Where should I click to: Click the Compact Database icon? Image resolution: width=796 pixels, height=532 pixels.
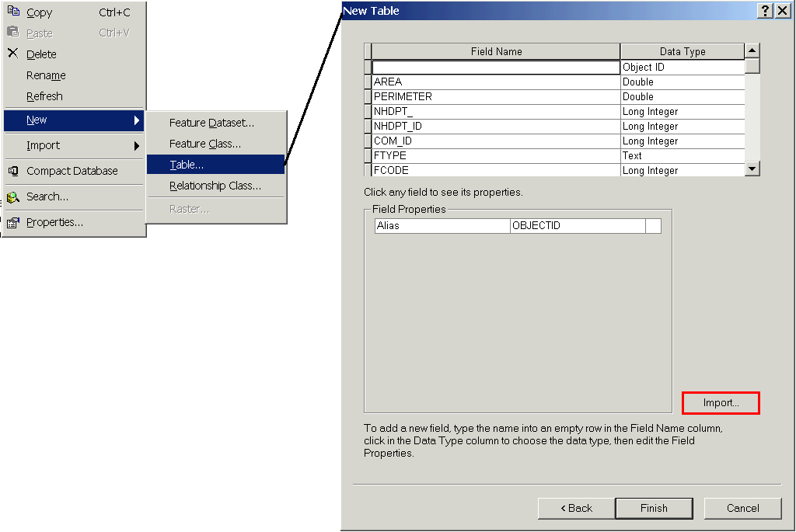coord(12,171)
